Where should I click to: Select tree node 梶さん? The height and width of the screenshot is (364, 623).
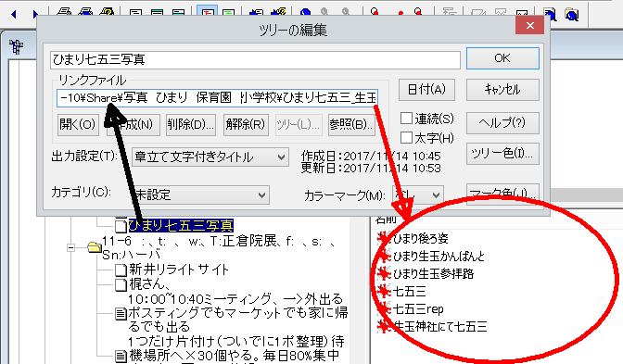[x=235, y=292]
